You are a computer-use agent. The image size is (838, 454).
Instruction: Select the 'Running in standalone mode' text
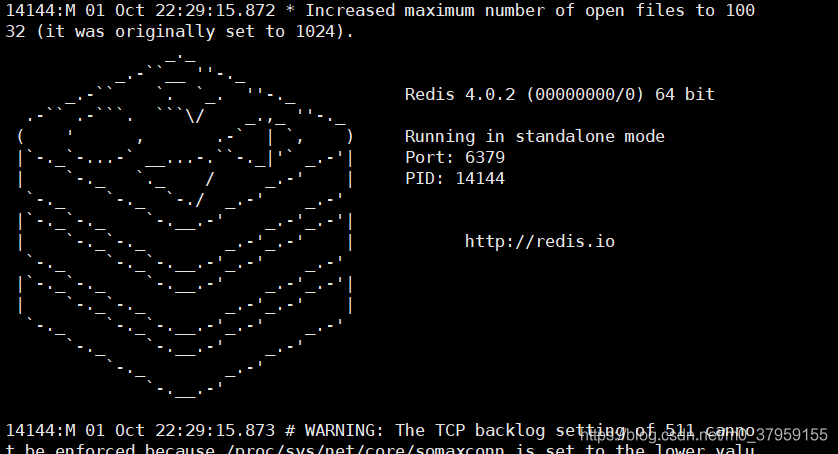(534, 136)
